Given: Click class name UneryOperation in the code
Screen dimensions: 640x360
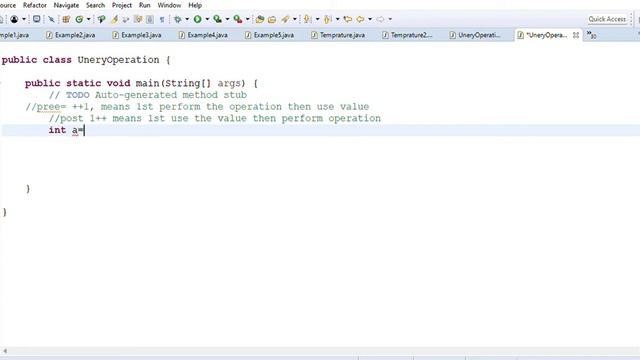Looking at the screenshot, I should tap(118, 60).
